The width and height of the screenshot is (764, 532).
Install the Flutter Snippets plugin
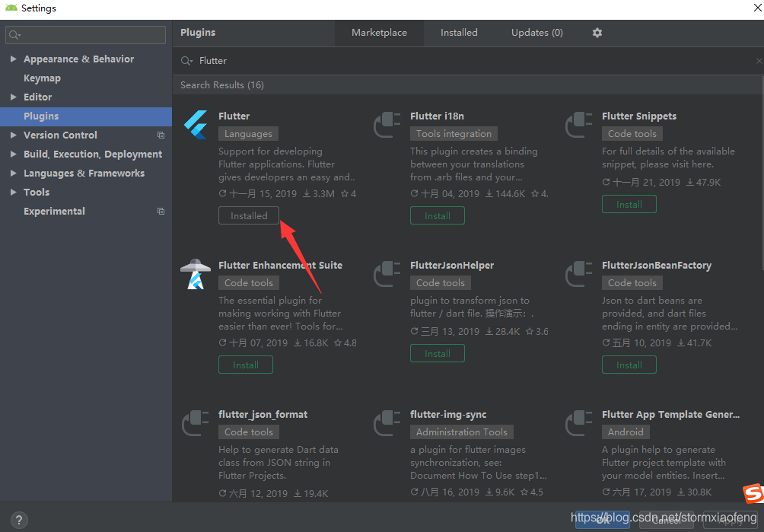[629, 204]
